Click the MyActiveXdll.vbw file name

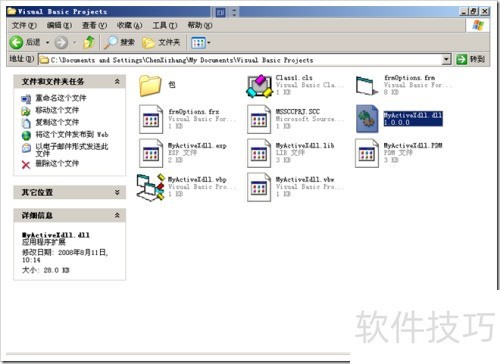(x=305, y=180)
